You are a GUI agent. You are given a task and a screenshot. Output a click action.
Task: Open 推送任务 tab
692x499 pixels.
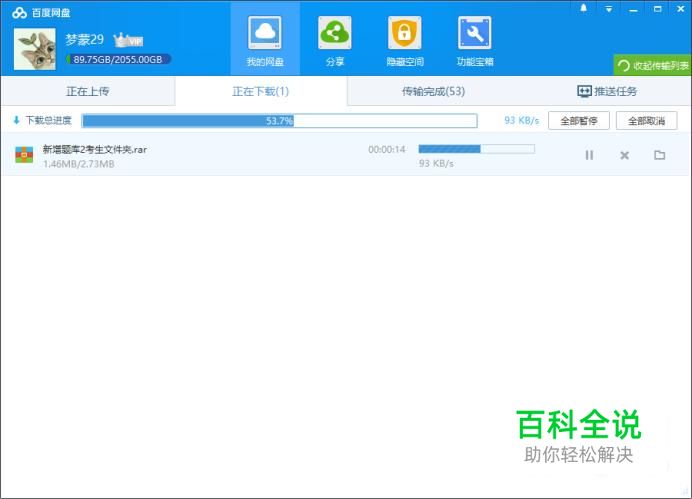pyautogui.click(x=606, y=91)
